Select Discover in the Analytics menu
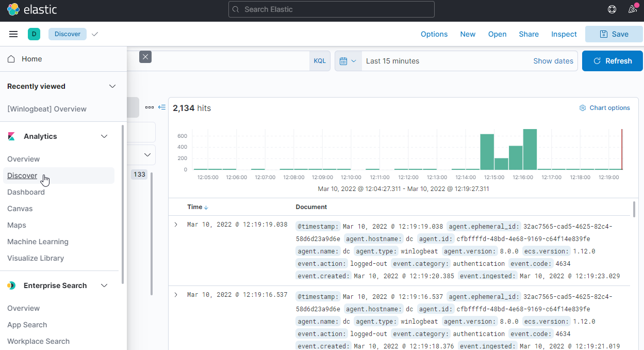Viewport: 644px width, 350px height. 22,176
